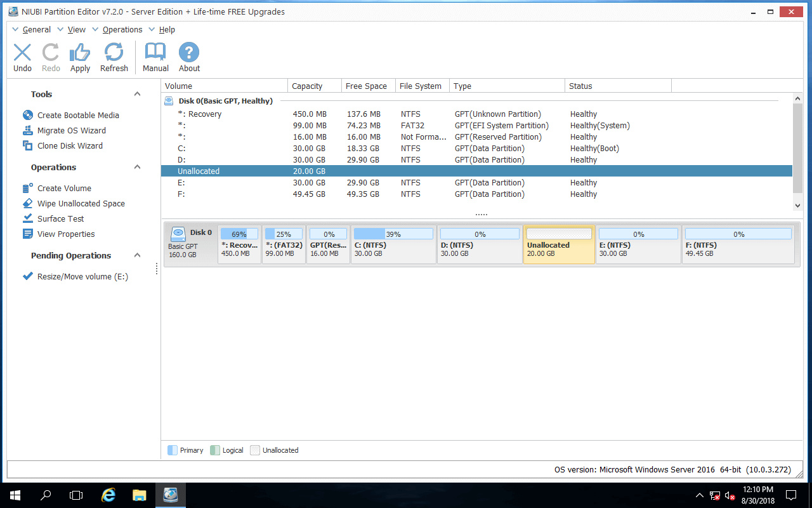Click the Clone Disk Wizard icon
Screen dimensions: 812x508
pos(28,145)
